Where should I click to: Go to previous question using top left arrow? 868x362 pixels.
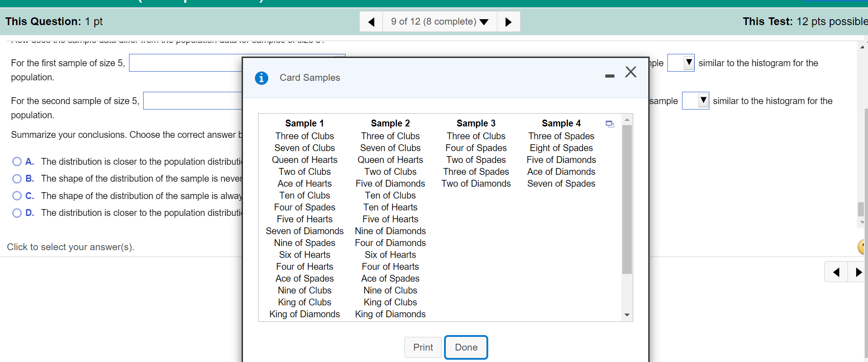tap(371, 22)
